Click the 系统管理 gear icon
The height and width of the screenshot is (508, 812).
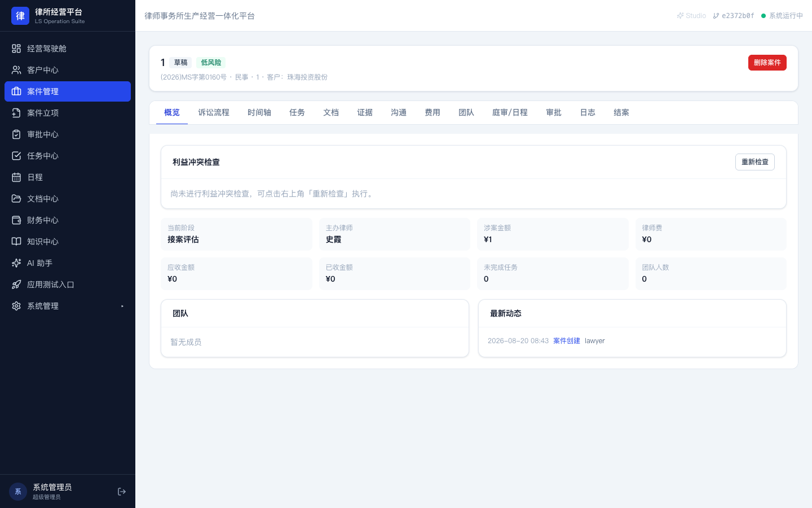click(16, 306)
